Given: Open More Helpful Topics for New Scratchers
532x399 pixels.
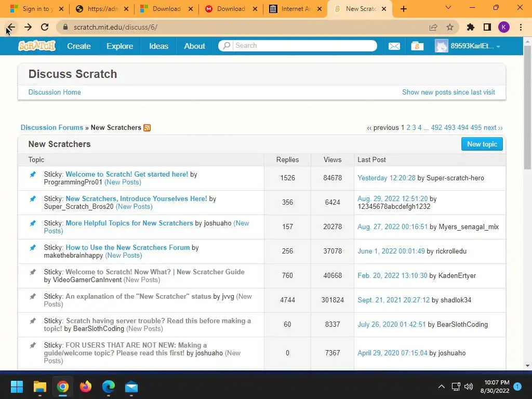Looking at the screenshot, I should tap(129, 223).
